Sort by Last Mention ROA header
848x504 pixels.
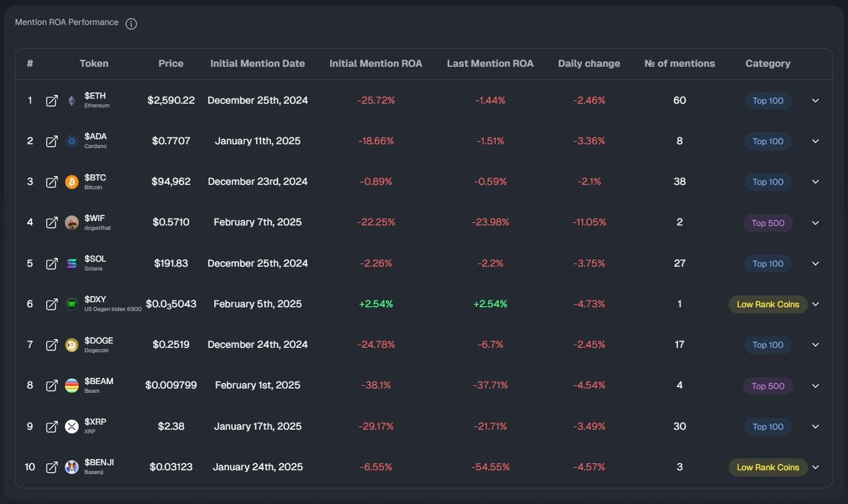click(490, 63)
